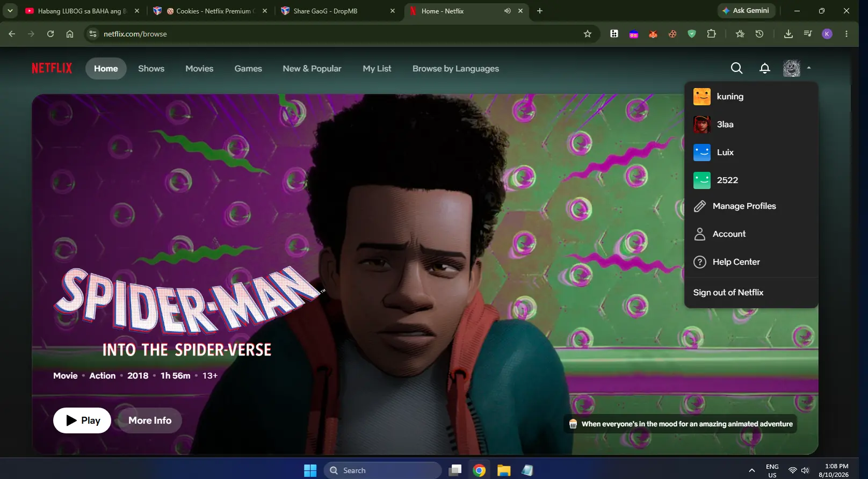Close the Share GaoG - DropMB tab
This screenshot has width=868, height=479.
tap(393, 11)
